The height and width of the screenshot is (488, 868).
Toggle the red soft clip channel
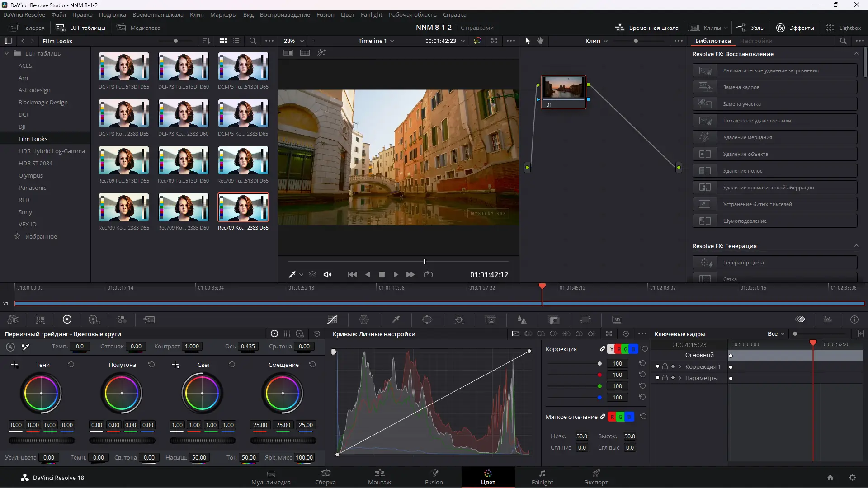(x=612, y=417)
